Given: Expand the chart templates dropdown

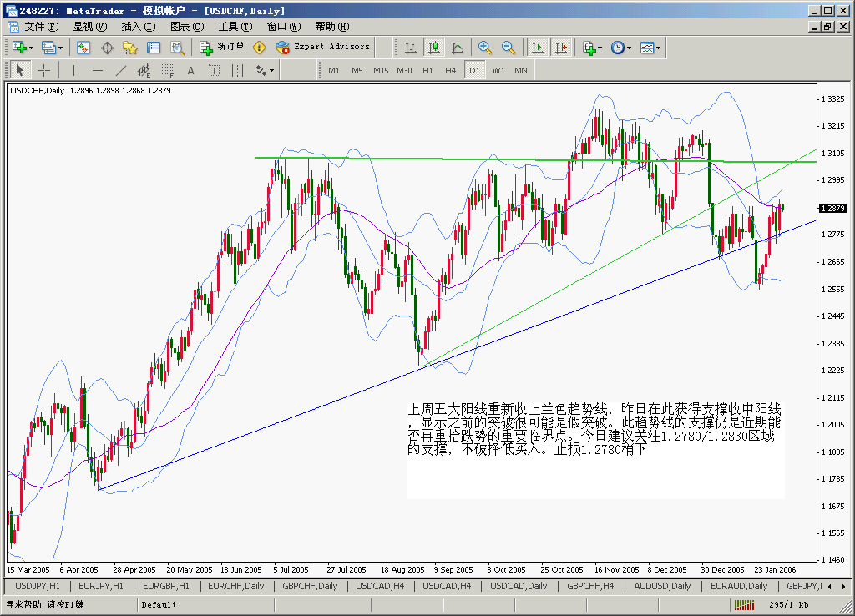Looking at the screenshot, I should pos(650,48).
